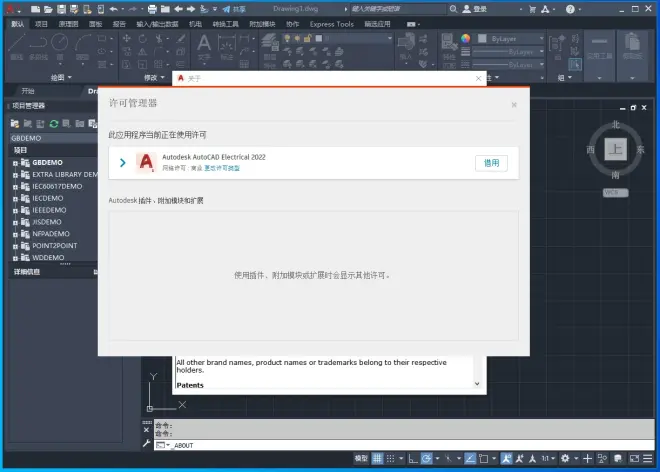Select the IEEEDEMO project row

[49, 210]
